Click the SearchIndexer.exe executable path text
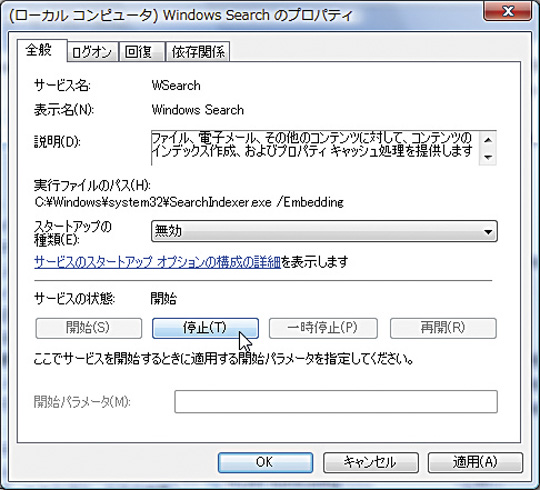 pos(189,202)
